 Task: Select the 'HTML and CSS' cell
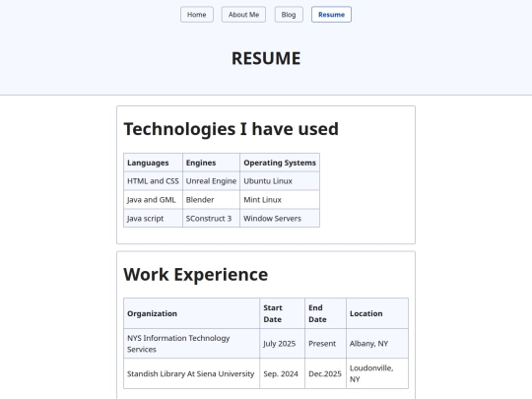click(153, 181)
